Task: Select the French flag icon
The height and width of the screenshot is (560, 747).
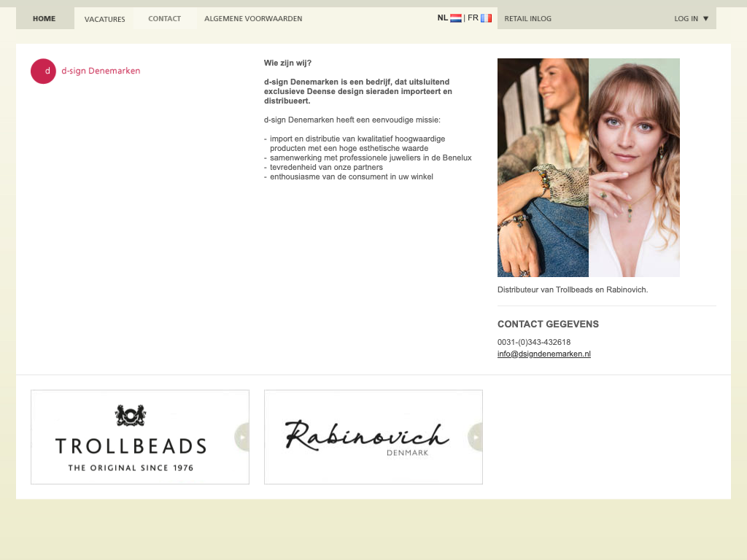Action: 486,18
